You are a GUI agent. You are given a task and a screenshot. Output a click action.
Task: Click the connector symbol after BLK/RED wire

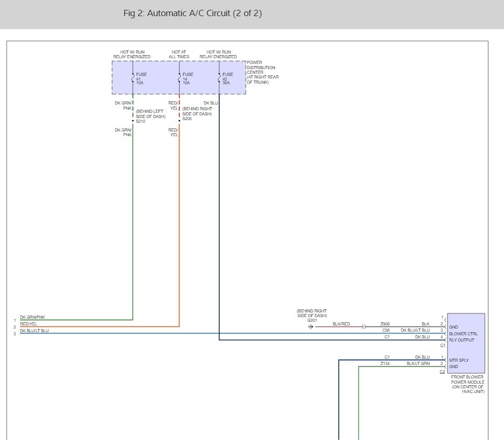tap(364, 326)
